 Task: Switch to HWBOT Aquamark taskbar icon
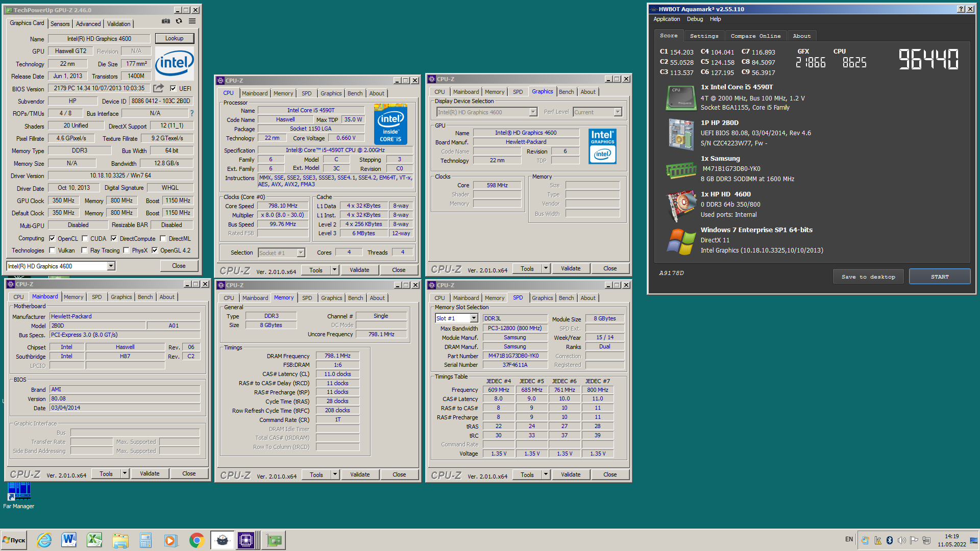pyautogui.click(x=223, y=540)
